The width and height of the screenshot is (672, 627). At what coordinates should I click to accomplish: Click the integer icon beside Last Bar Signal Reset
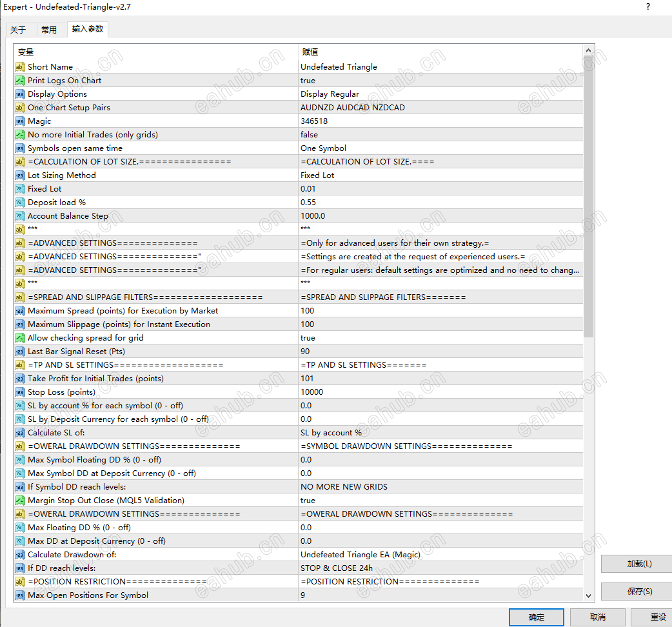coord(20,352)
